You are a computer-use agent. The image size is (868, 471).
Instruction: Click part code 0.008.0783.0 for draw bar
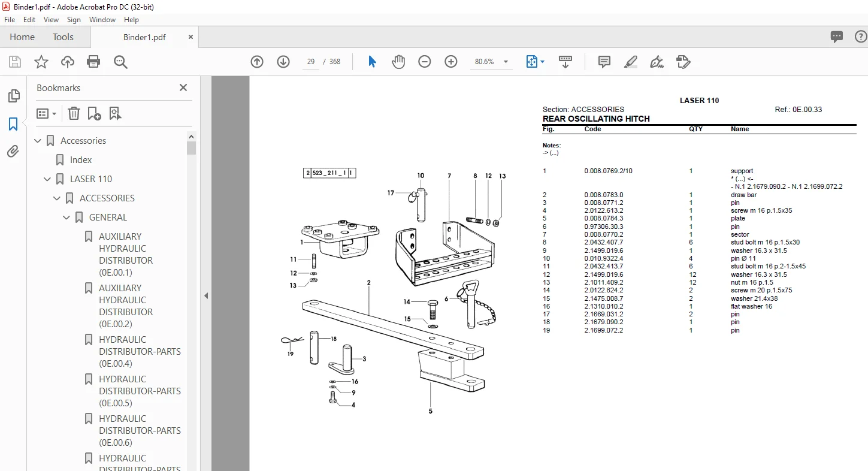click(x=604, y=195)
